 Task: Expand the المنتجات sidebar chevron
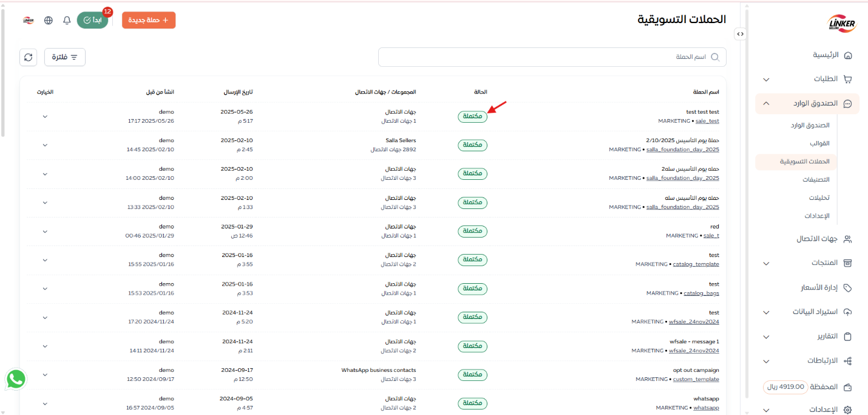click(766, 264)
